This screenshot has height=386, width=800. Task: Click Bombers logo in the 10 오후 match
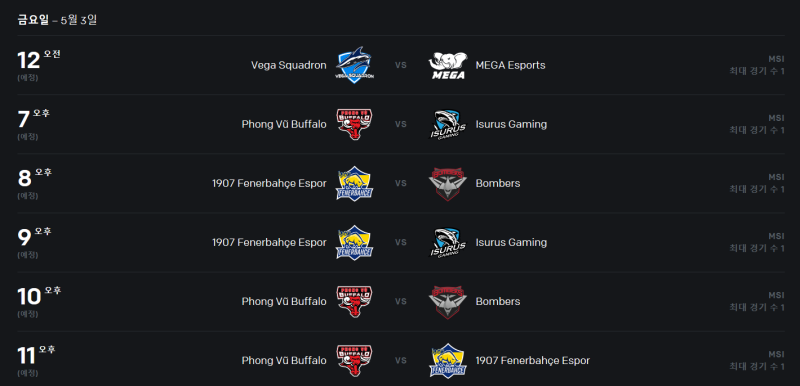click(x=447, y=302)
